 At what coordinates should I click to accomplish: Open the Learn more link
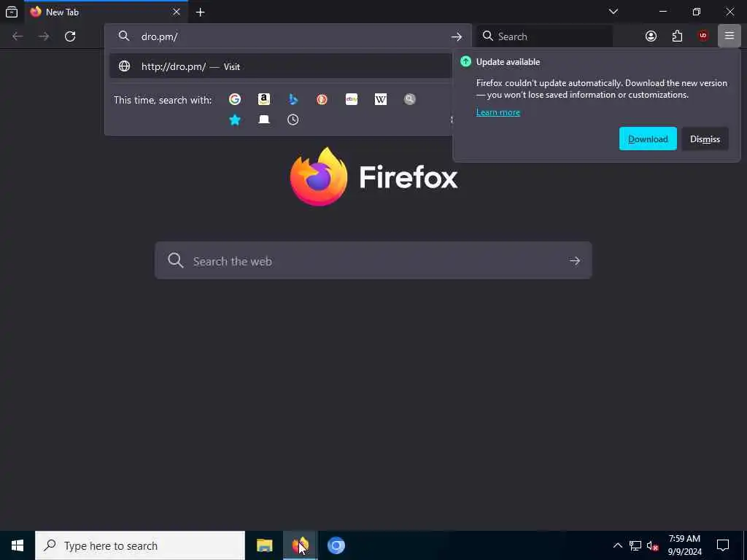498,112
